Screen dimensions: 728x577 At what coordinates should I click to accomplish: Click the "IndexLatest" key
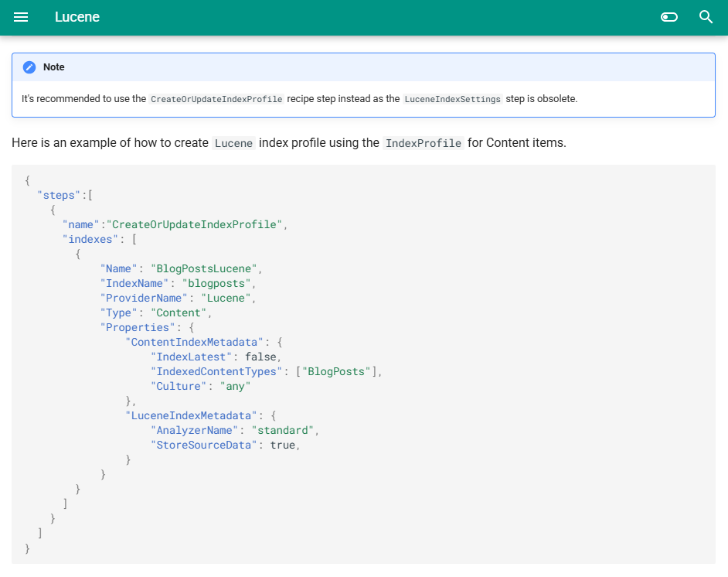(x=191, y=357)
